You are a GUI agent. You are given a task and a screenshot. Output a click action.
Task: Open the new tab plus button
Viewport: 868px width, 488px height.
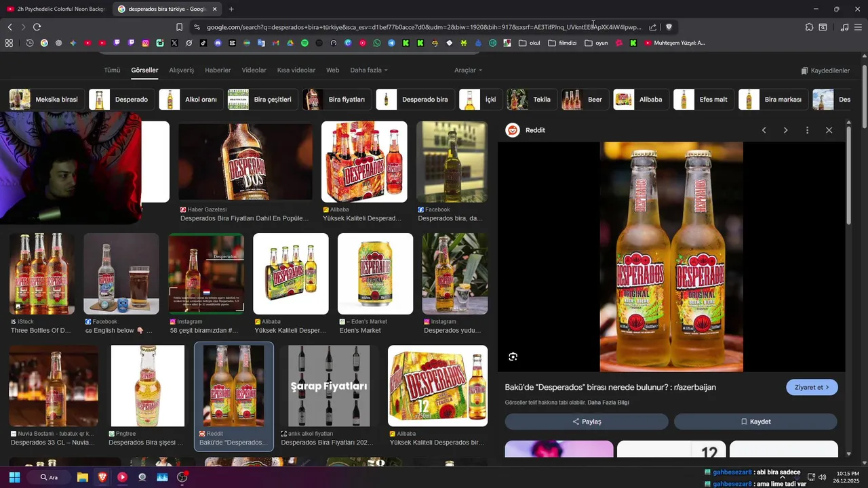[x=231, y=9]
